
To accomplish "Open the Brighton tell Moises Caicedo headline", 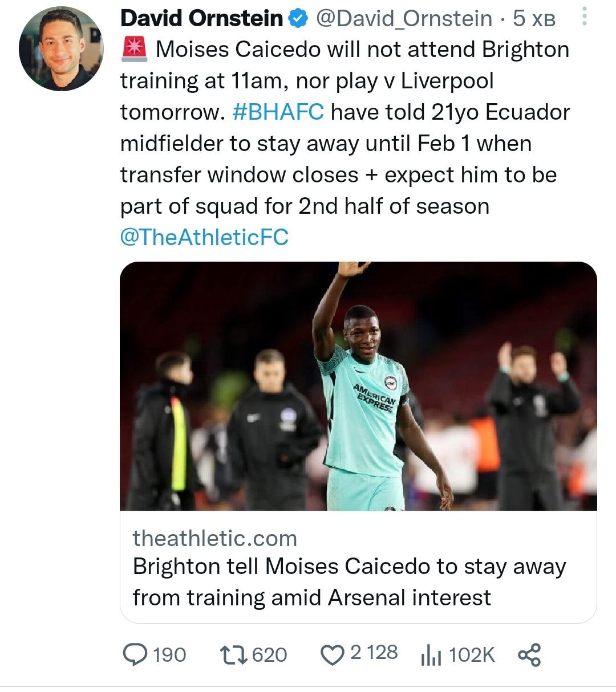I will [x=349, y=581].
